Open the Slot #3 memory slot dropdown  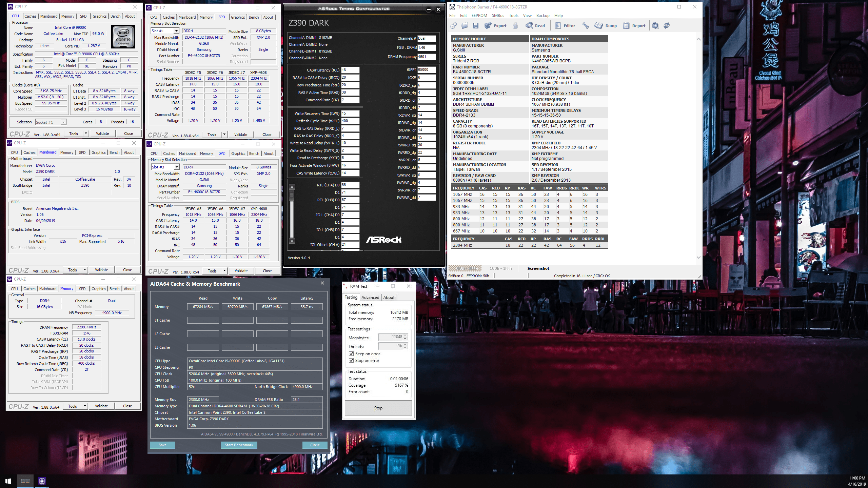pyautogui.click(x=177, y=167)
